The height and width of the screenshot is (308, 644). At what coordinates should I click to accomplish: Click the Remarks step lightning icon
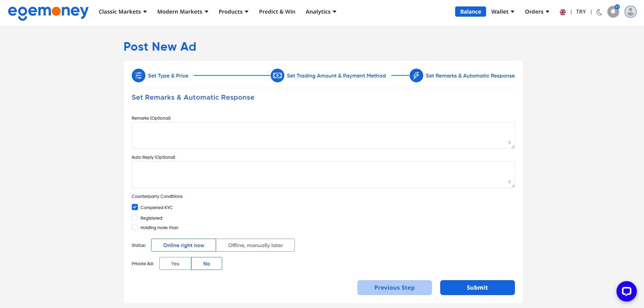416,75
